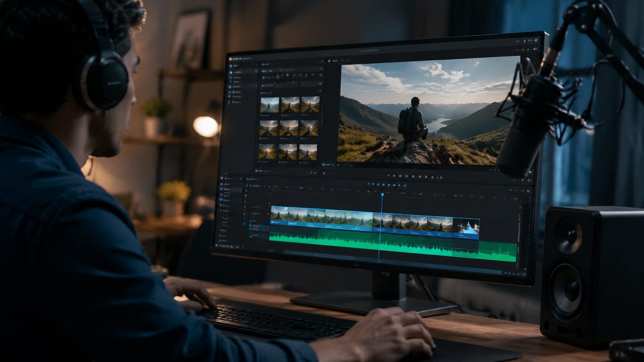
Task: Open the bottom-right thumbnail in the media bin grid
Action: 308,152
